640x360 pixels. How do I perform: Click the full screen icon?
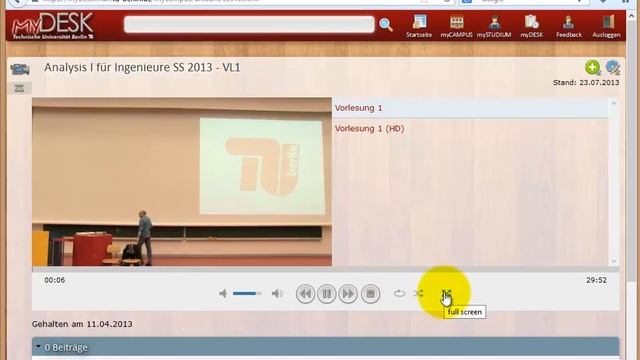coord(446,293)
